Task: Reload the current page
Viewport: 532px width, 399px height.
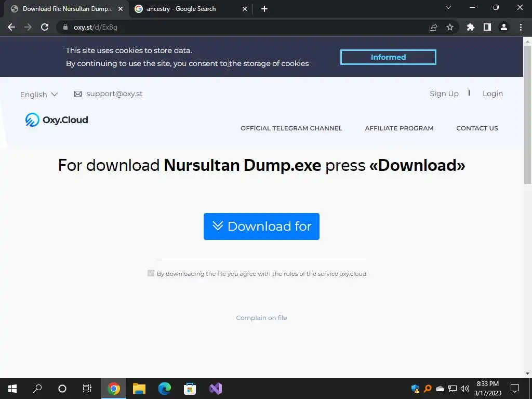Action: coord(45,27)
